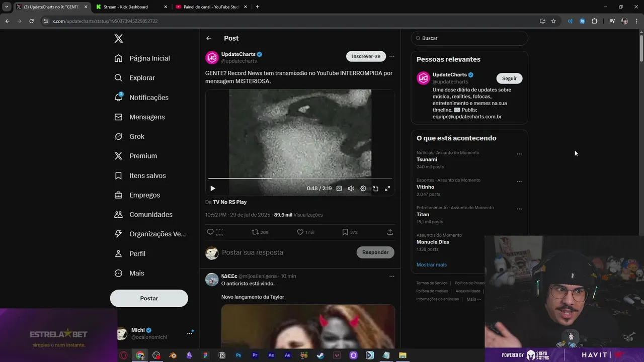This screenshot has width=644, height=362.
Task: Click the Responder button
Action: coord(375,252)
